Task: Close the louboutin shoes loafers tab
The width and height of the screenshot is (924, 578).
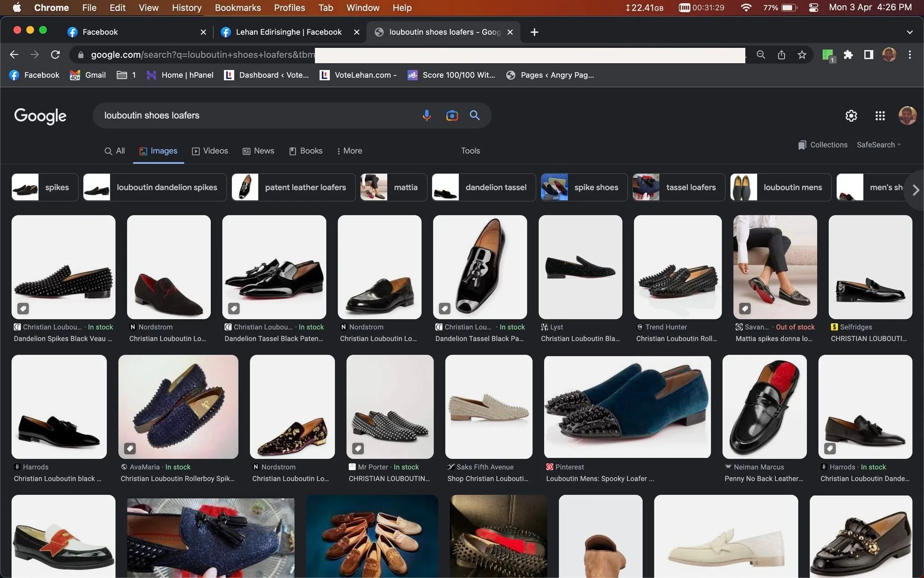Action: coord(510,32)
